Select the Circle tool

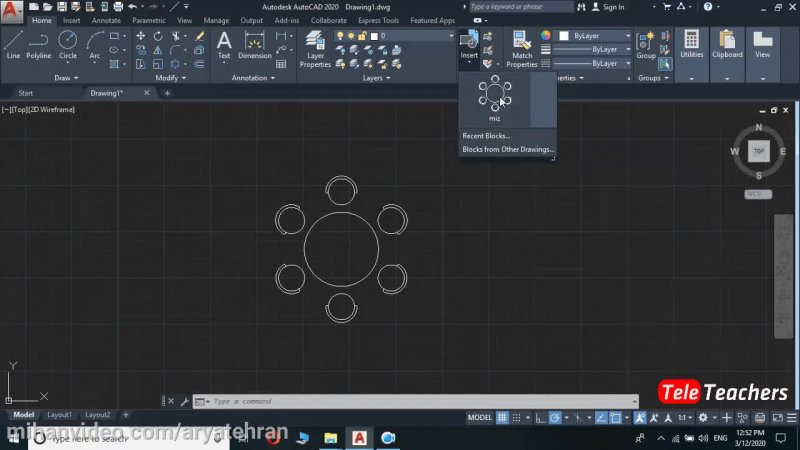click(x=67, y=45)
